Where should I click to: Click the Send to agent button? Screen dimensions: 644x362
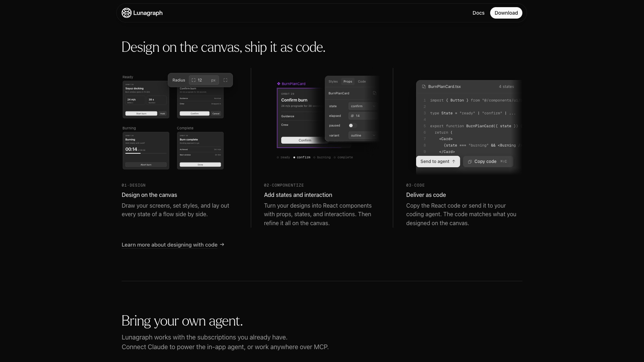tap(438, 162)
